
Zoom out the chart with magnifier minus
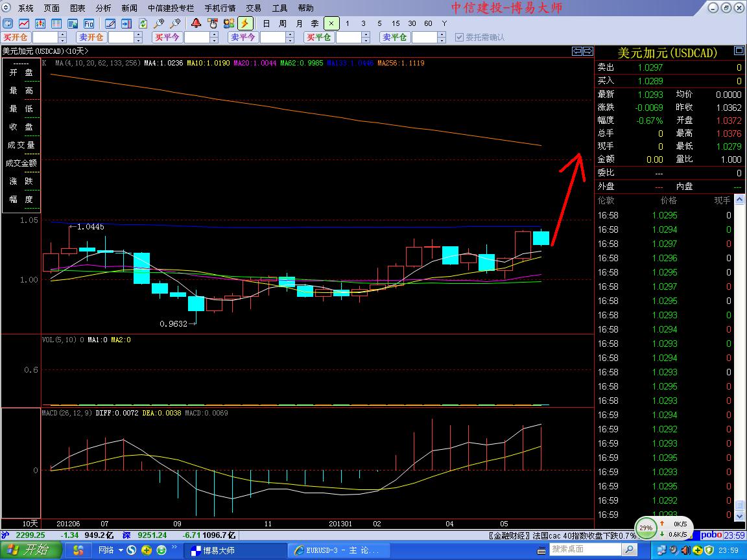point(175,23)
